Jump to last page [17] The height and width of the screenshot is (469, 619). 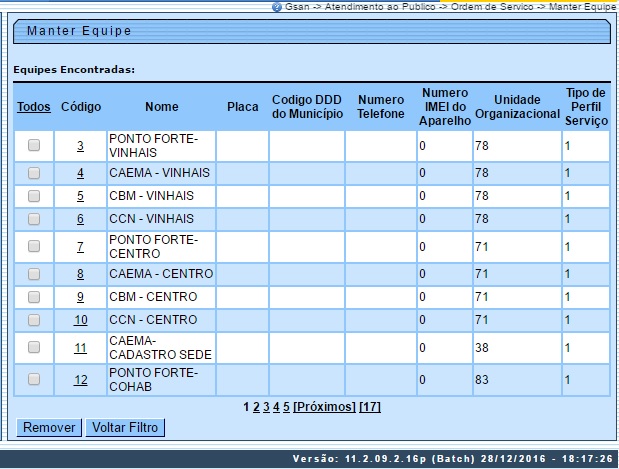(370, 407)
